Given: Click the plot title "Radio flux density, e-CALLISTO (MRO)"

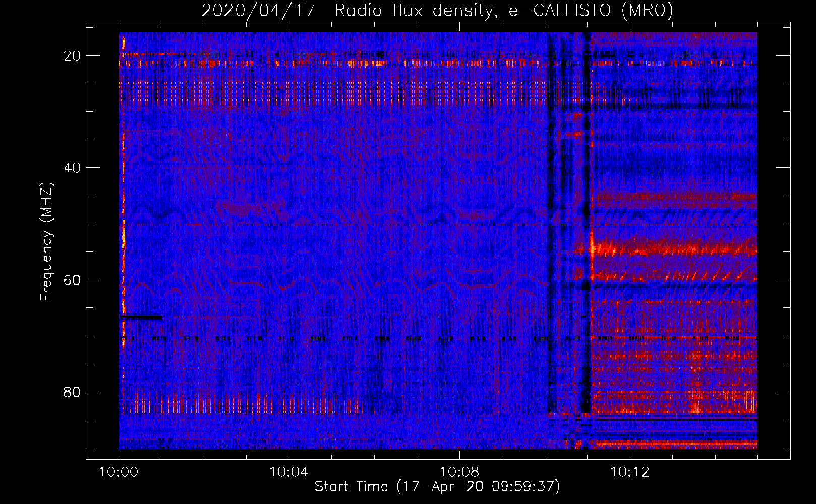Looking at the screenshot, I should click(x=503, y=11).
